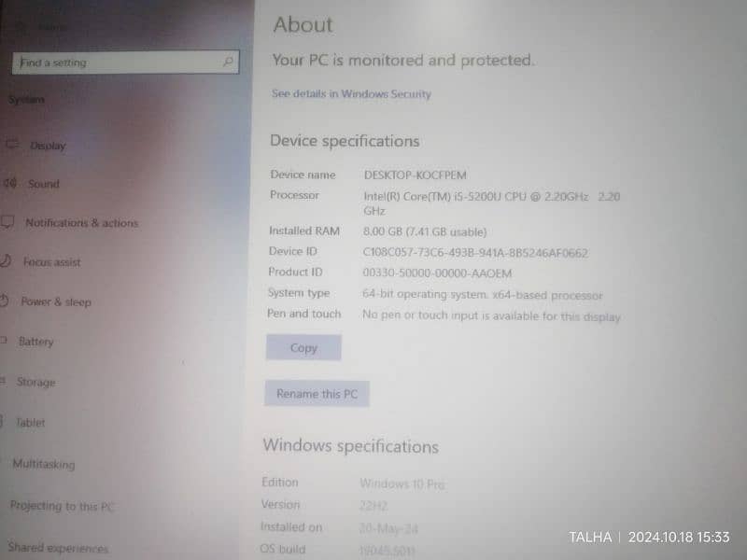This screenshot has width=747, height=560.
Task: Click the device name DESKTOP-KOCFPEM
Action: 416,175
